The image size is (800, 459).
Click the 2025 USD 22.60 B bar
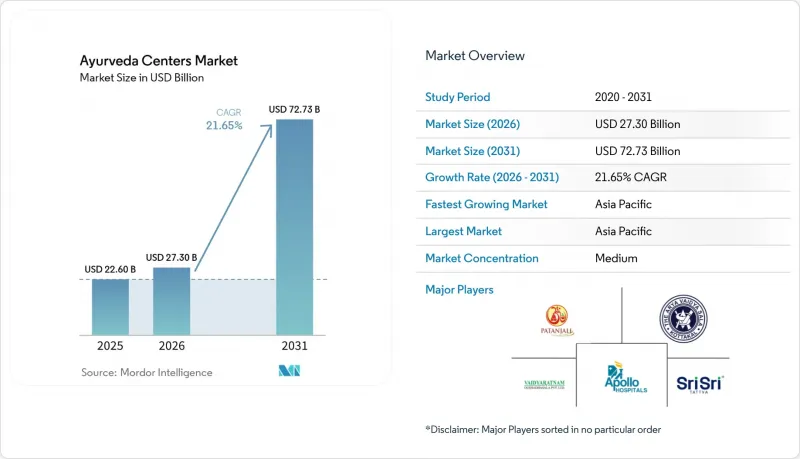coord(110,307)
